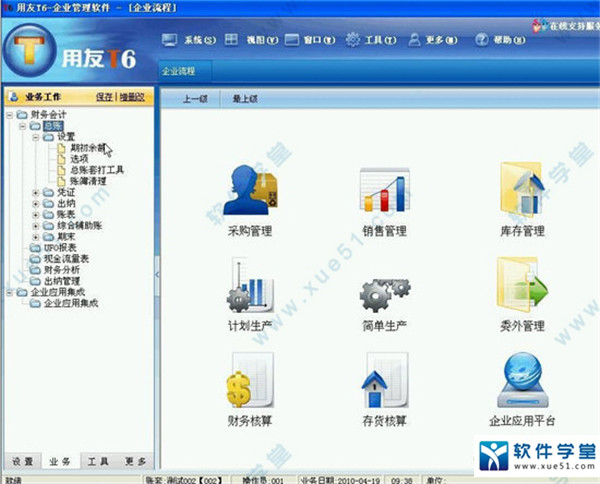The width and height of the screenshot is (600, 484).
Task: Click the 账簿清理 document icon
Action: tap(61, 181)
